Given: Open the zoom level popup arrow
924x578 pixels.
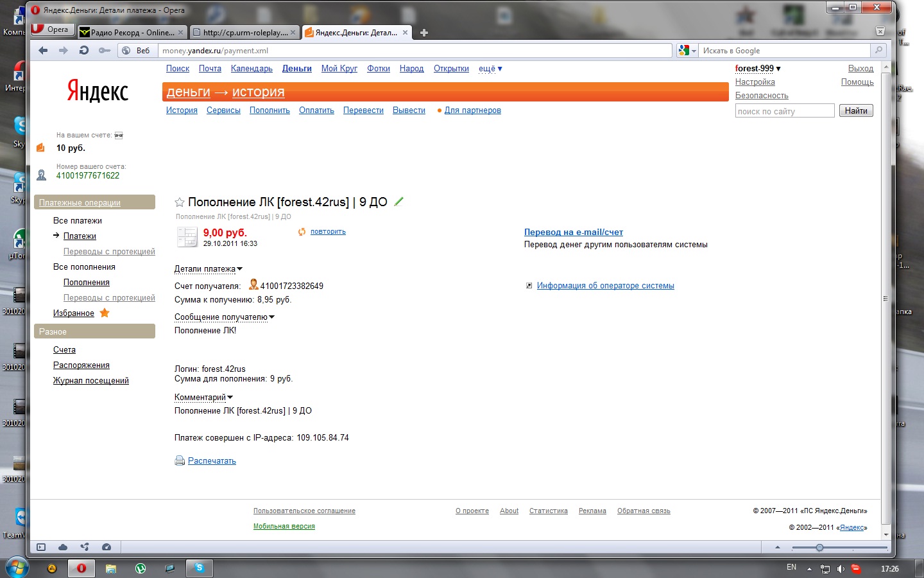Looking at the screenshot, I should (778, 547).
